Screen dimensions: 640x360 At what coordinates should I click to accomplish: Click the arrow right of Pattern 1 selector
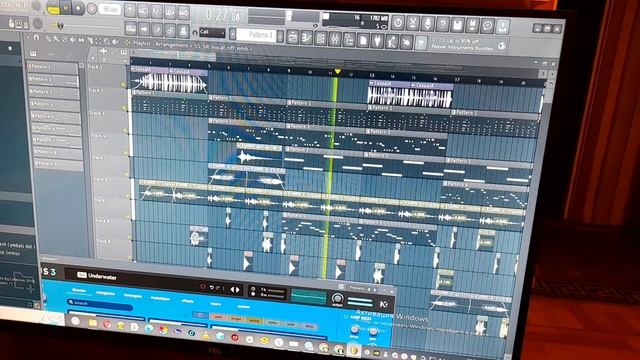280,36
